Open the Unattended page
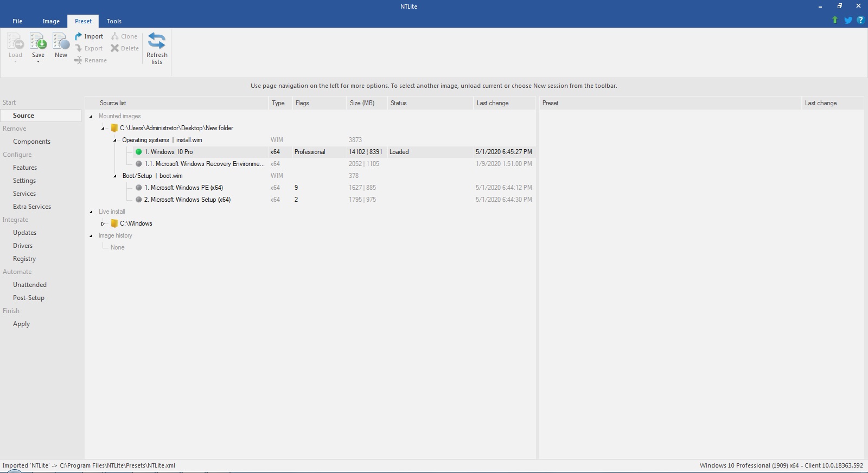 (30, 285)
